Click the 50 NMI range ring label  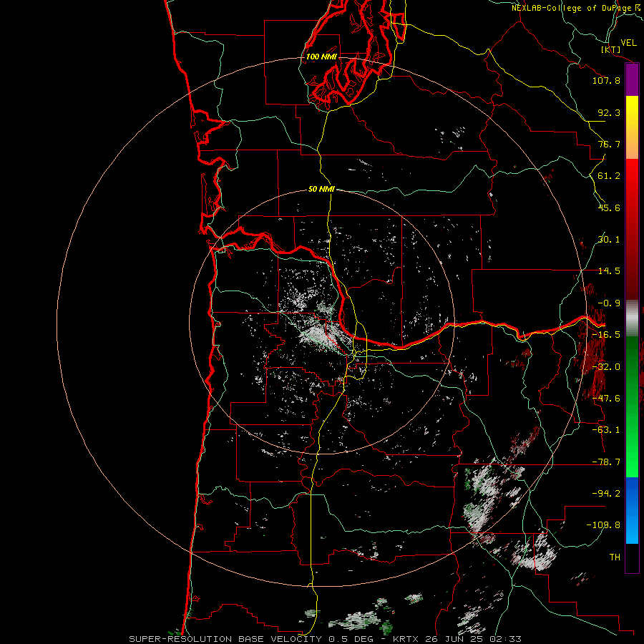[321, 189]
